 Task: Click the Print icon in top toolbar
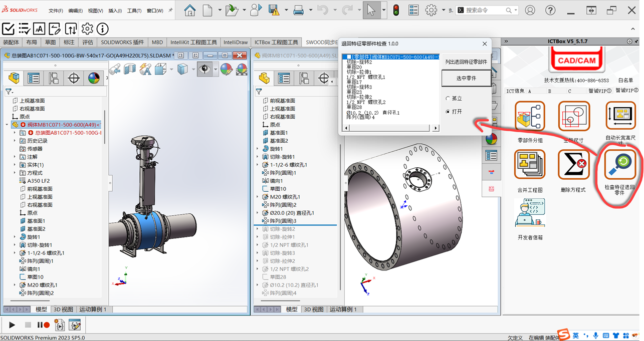(298, 10)
